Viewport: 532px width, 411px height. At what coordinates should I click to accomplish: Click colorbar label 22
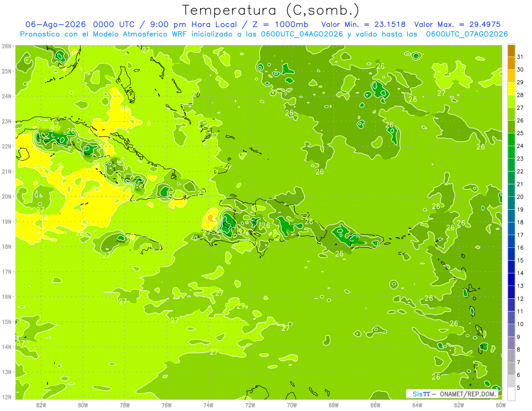(520, 171)
